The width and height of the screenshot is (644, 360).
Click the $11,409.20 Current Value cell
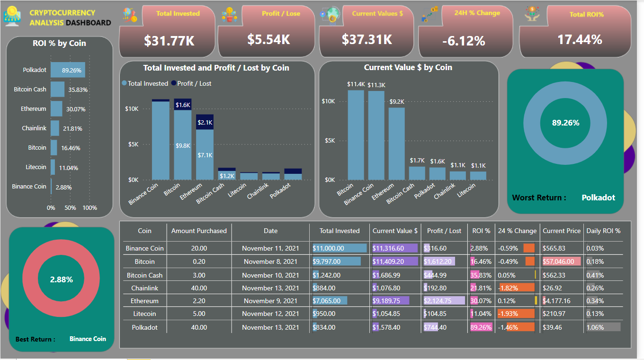pos(395,261)
